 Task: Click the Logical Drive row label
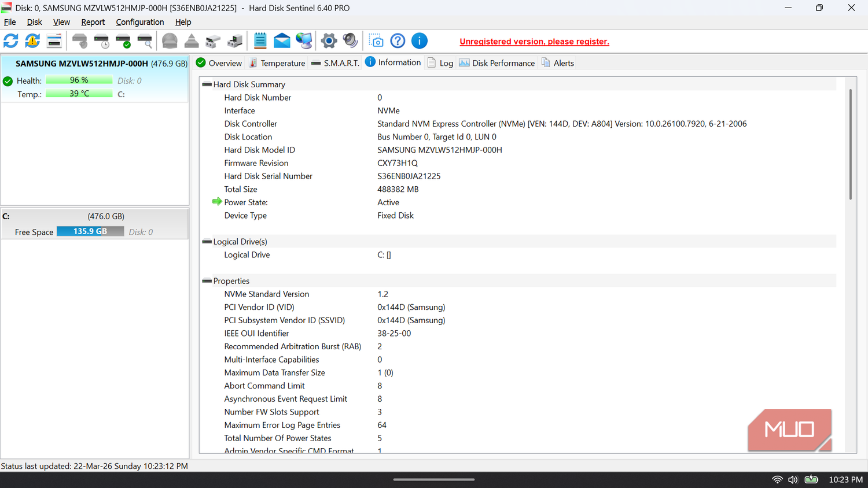247,254
